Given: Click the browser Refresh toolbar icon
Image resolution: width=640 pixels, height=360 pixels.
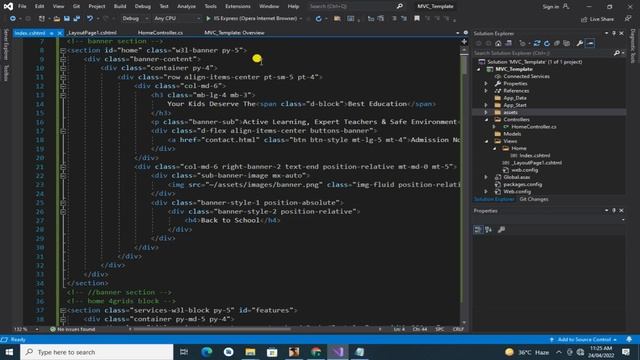Looking at the screenshot, I should point(318,18).
